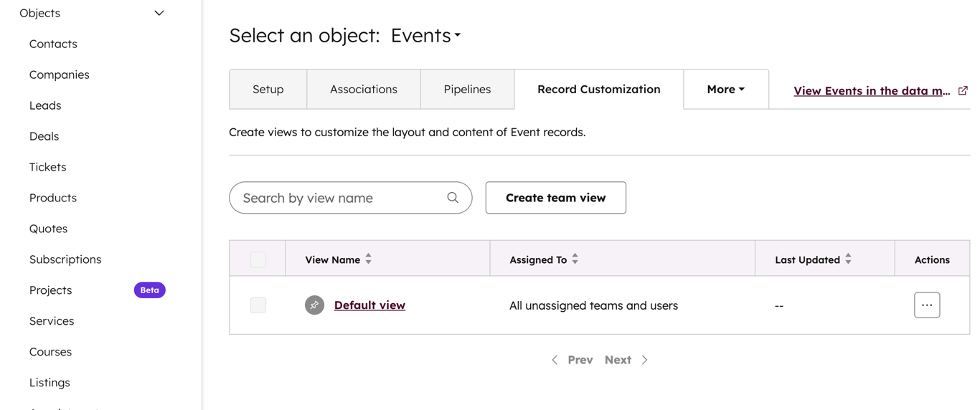Switch to the Pipelines tab
The image size is (980, 410).
[x=467, y=90]
